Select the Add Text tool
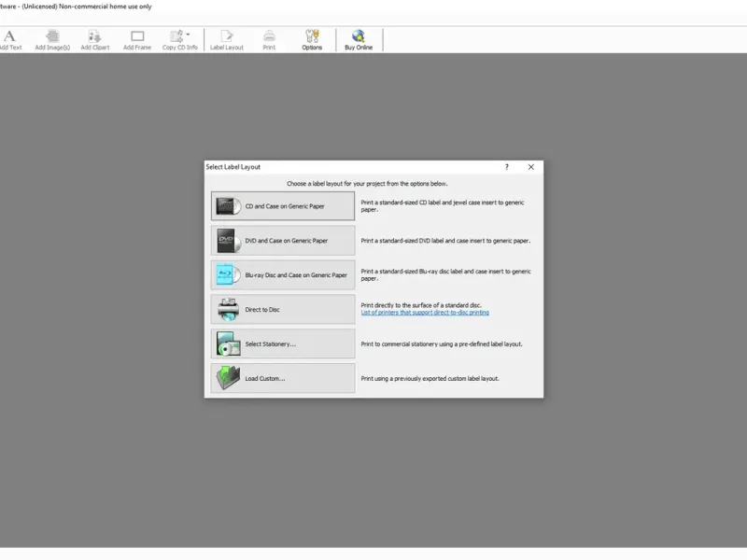Screen dimensions: 747x560 coord(10,40)
